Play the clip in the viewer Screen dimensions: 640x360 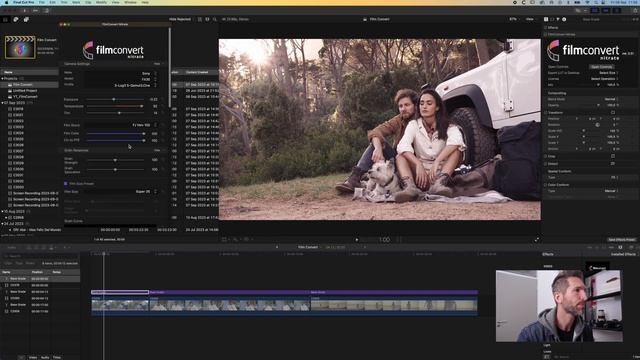(357, 240)
